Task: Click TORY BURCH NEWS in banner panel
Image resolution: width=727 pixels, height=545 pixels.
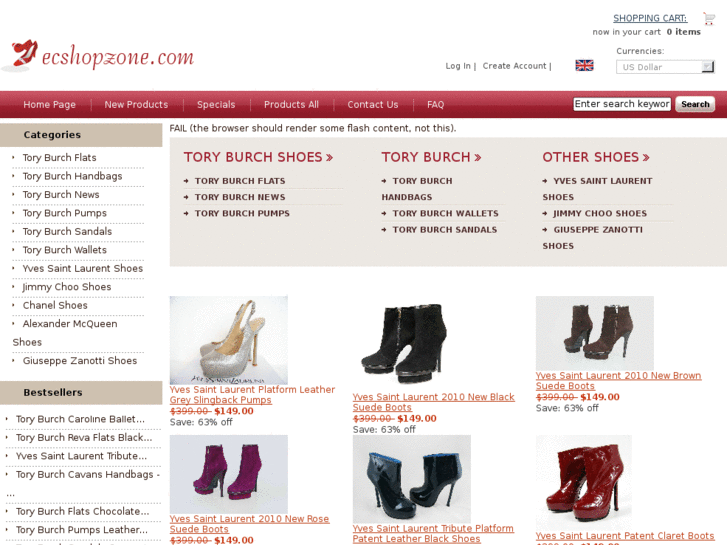Action: pyautogui.click(x=240, y=197)
